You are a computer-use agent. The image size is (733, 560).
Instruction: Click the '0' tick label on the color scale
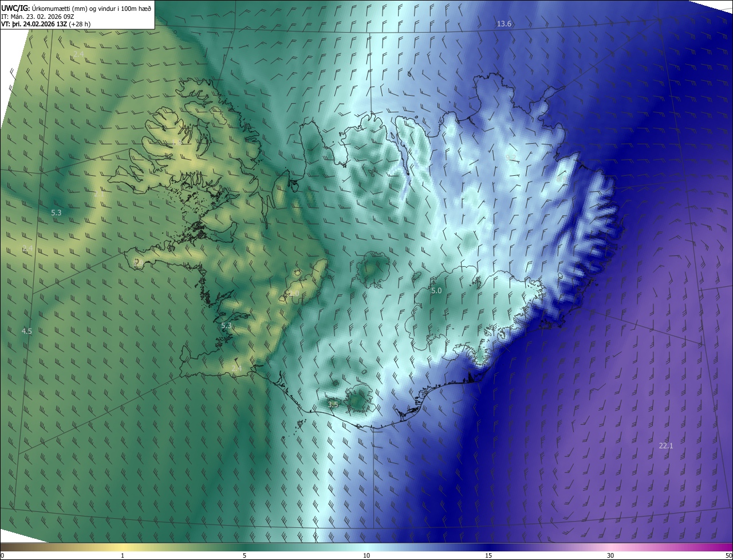click(2, 555)
